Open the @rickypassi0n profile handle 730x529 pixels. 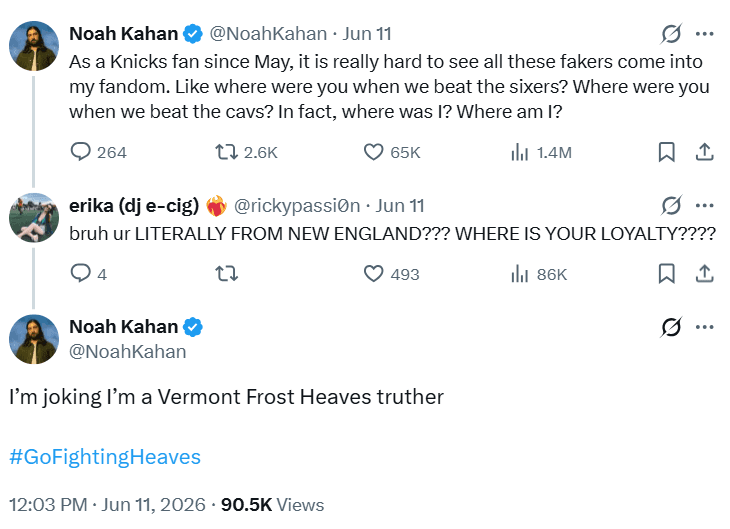tap(297, 205)
